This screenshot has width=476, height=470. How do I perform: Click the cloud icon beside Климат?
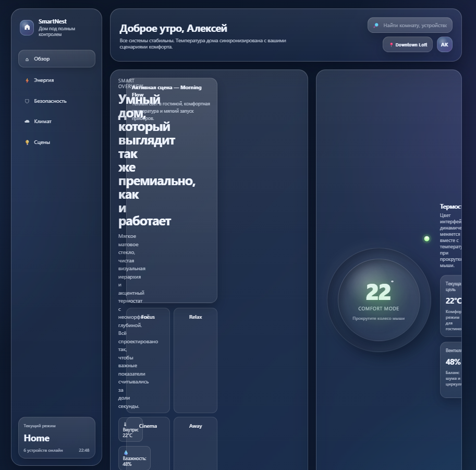(x=27, y=122)
